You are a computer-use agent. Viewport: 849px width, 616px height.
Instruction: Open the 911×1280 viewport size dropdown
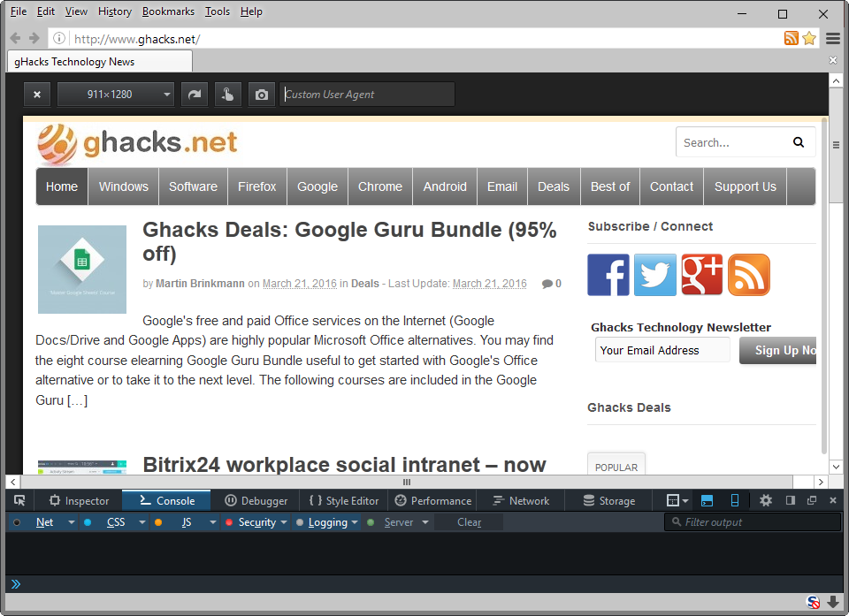pyautogui.click(x=116, y=95)
